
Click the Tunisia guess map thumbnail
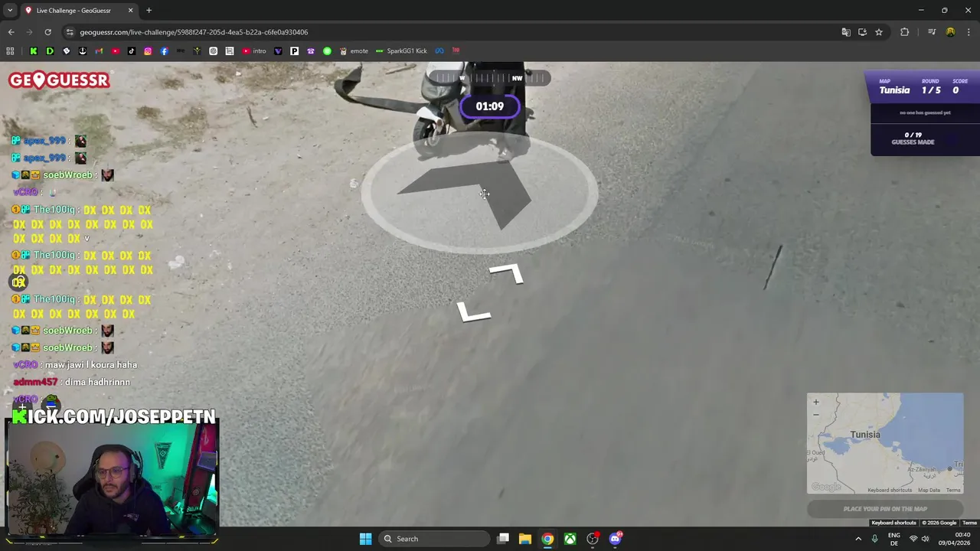(885, 444)
